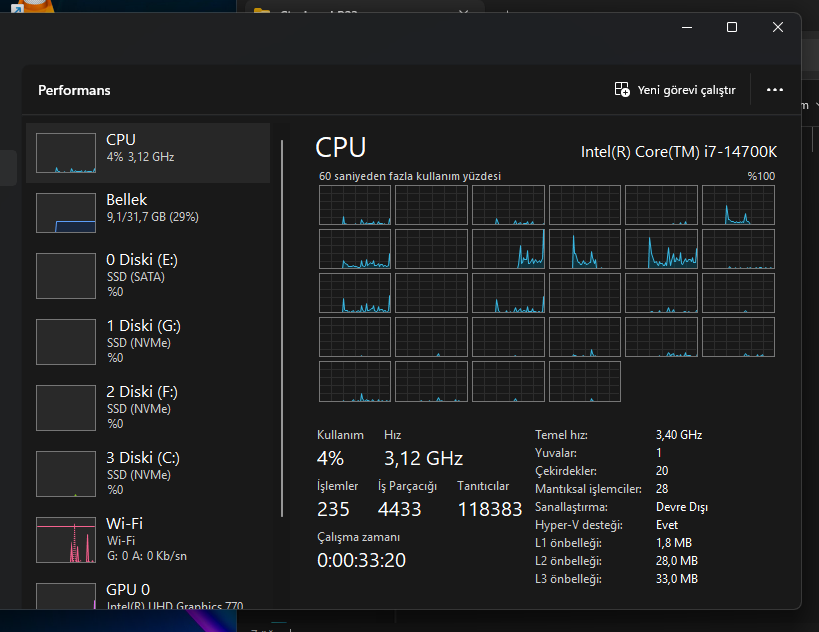This screenshot has width=819, height=632.
Task: Click the 118383 Tanıtıcılar value
Action: (490, 509)
